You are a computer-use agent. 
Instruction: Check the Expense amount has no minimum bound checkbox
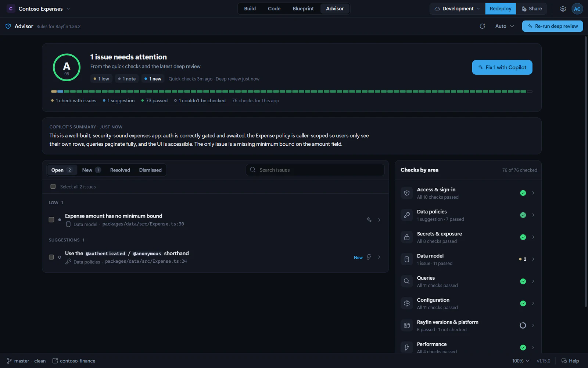[x=51, y=220]
